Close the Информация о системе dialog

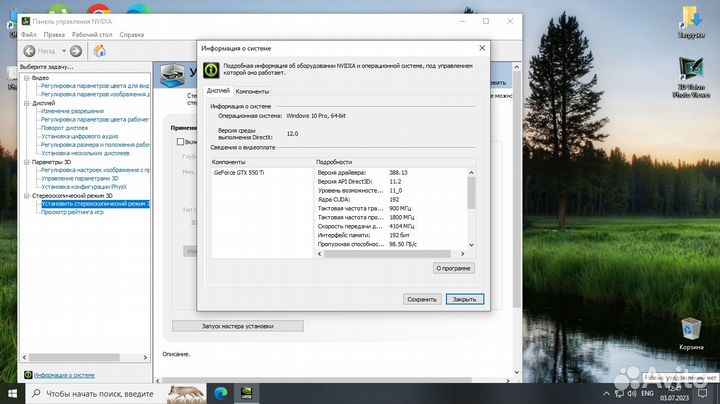(x=482, y=48)
